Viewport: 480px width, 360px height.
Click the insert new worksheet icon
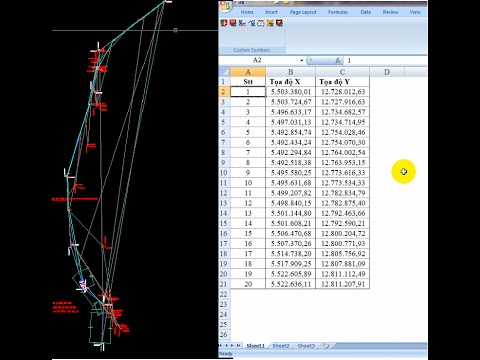(326, 346)
